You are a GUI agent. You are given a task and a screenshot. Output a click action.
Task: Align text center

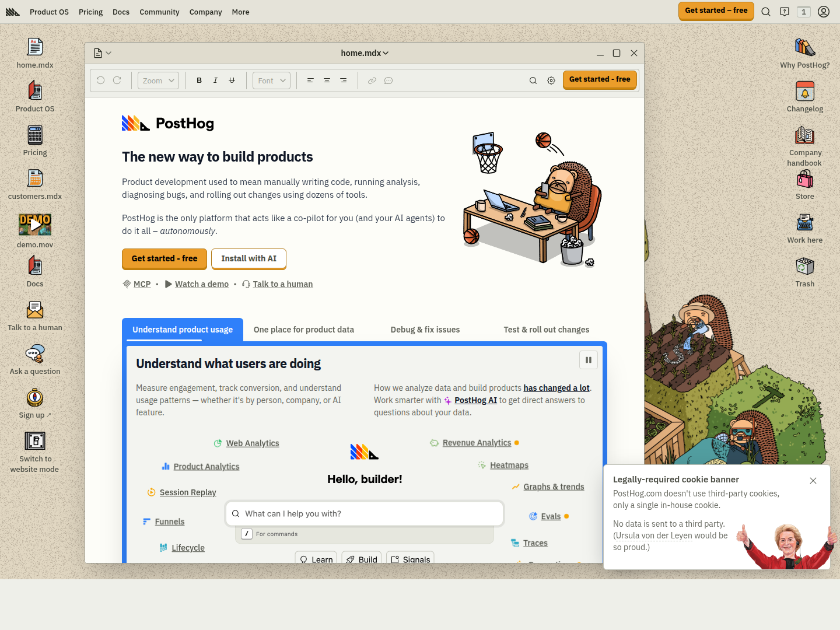[x=327, y=80]
